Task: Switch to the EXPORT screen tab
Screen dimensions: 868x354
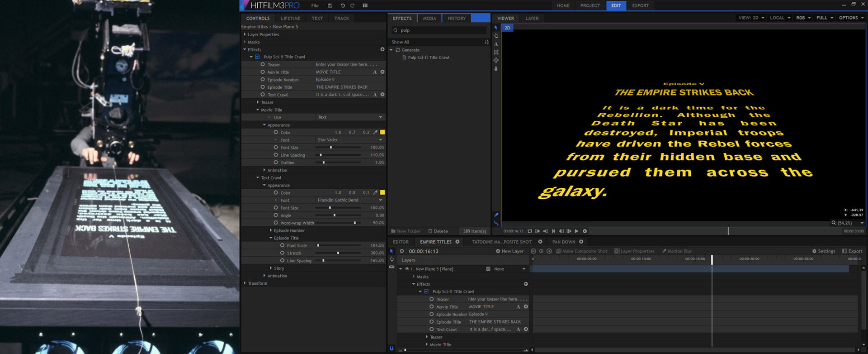Action: 640,5
